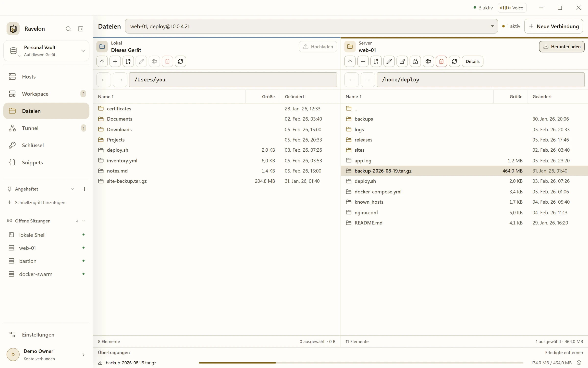This screenshot has height=368, width=588.
Task: Click Schnellzugriff hinzufügen
Action: click(x=37, y=202)
